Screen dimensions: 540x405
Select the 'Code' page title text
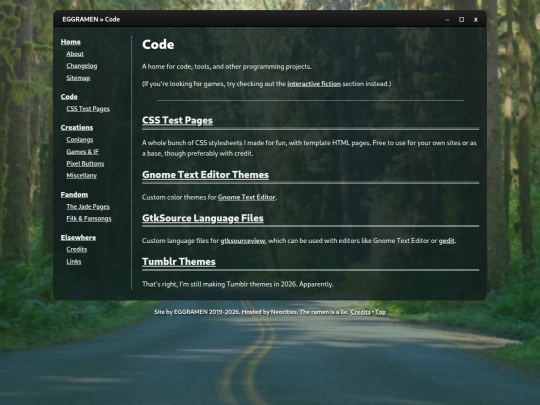158,44
